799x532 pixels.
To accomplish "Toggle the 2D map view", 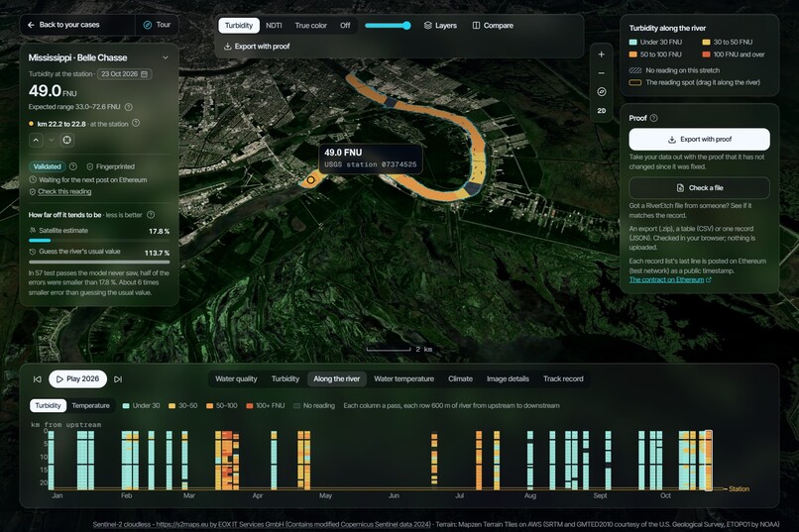I will tap(602, 111).
